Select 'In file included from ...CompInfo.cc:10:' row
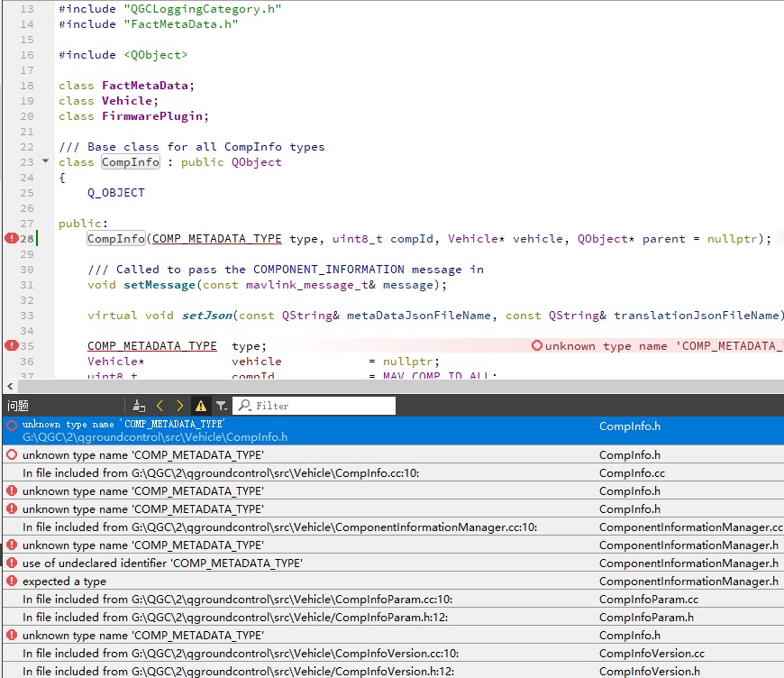Screen dimensions: 784x678 point(393,472)
